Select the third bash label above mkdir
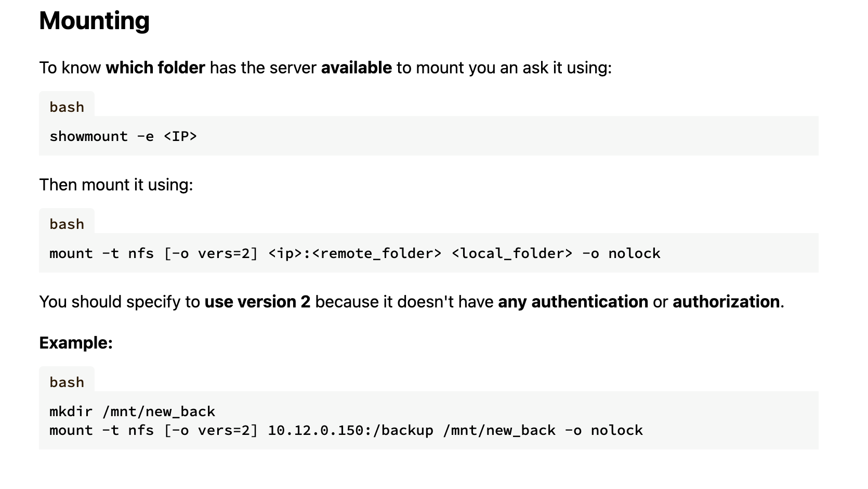Viewport: 868px width, 489px height. point(67,382)
